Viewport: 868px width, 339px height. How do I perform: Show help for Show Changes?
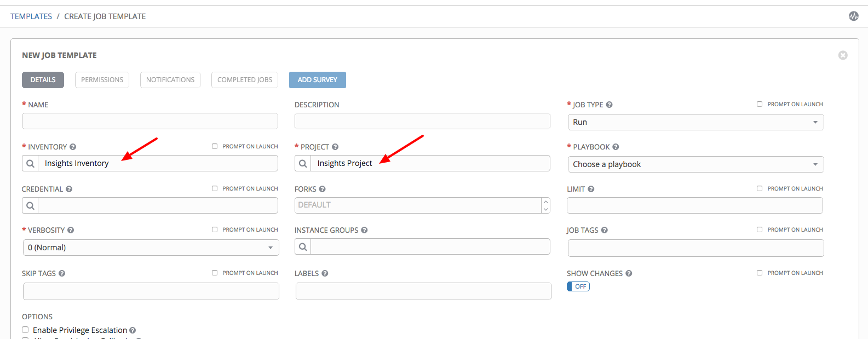(629, 273)
